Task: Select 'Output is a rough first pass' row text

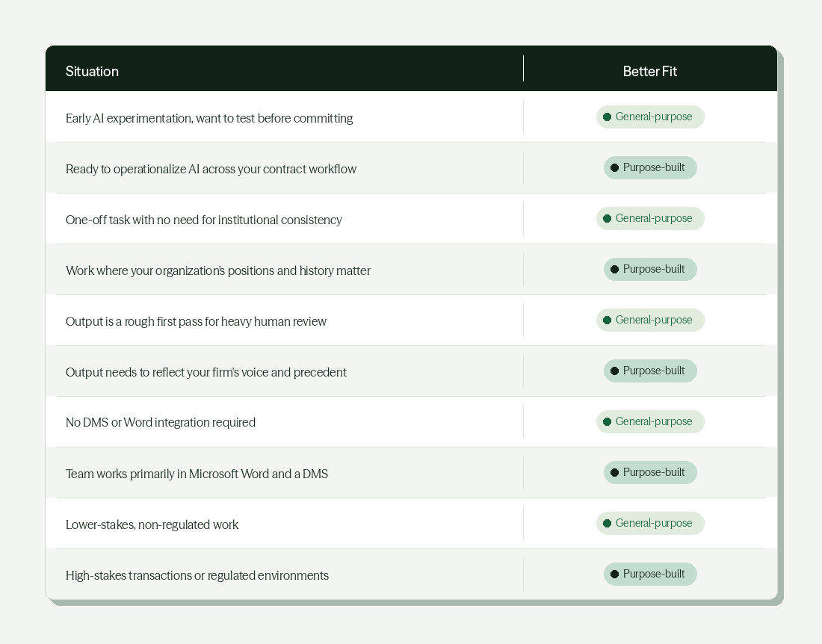Action: 196,322
